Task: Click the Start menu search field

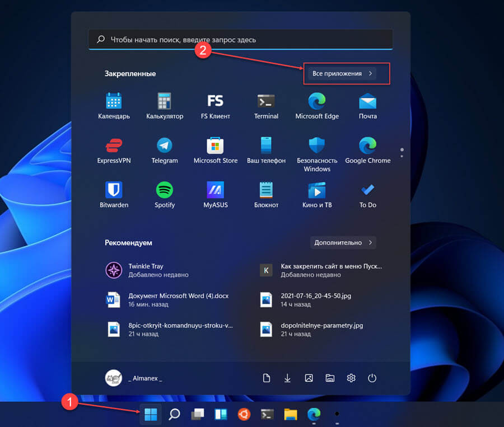Action: (x=241, y=40)
